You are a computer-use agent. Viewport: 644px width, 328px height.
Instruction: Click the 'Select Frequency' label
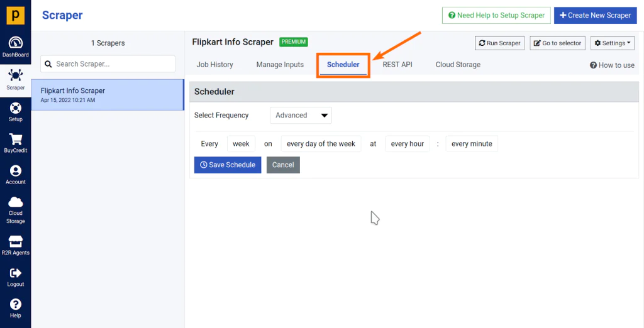click(x=221, y=116)
